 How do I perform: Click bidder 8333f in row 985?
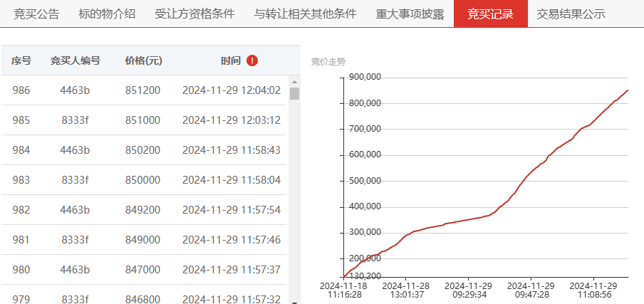75,120
